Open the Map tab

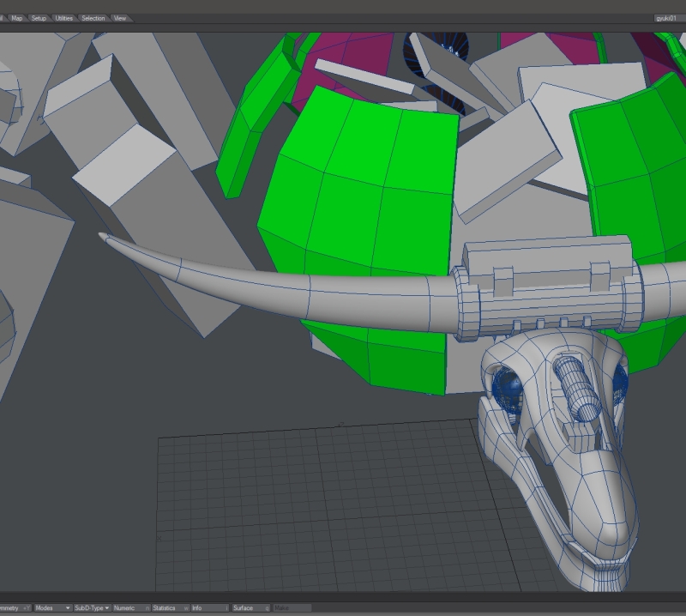[17, 18]
